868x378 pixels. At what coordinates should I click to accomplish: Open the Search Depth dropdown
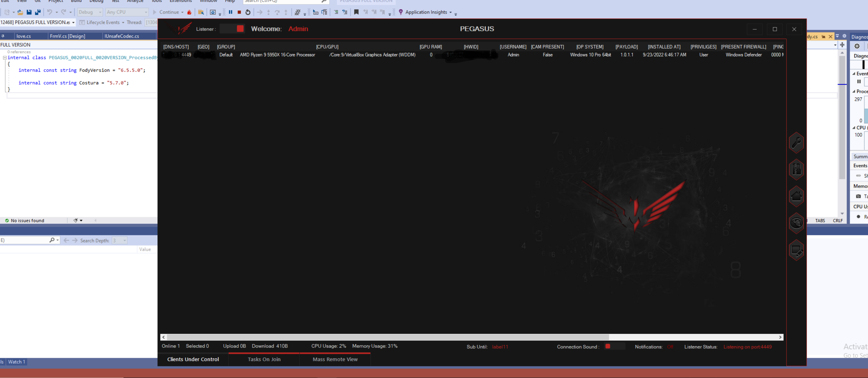point(119,240)
